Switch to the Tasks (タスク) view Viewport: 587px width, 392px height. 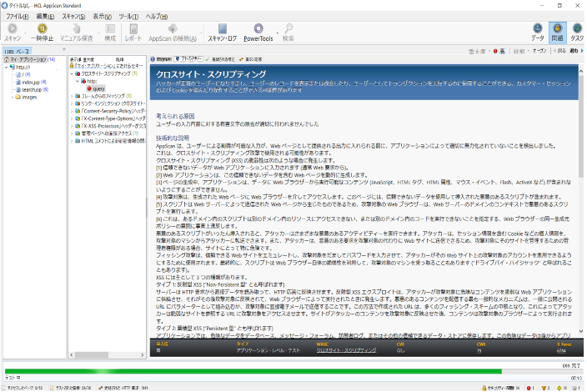coord(577,33)
